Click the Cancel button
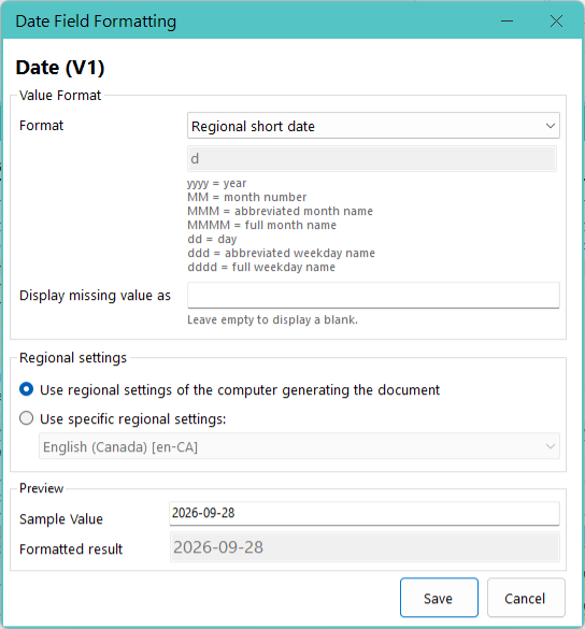 [526, 598]
